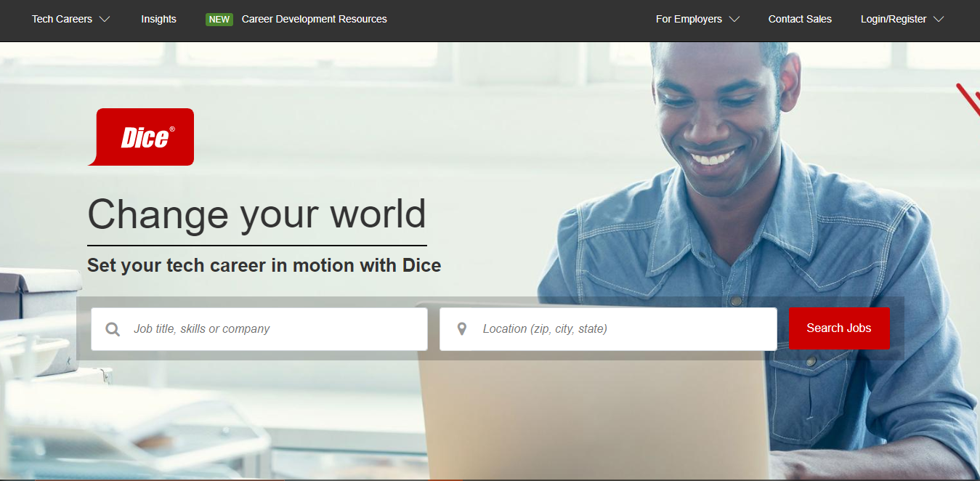Click the location pin icon
Screen dimensions: 980x481
(461, 328)
